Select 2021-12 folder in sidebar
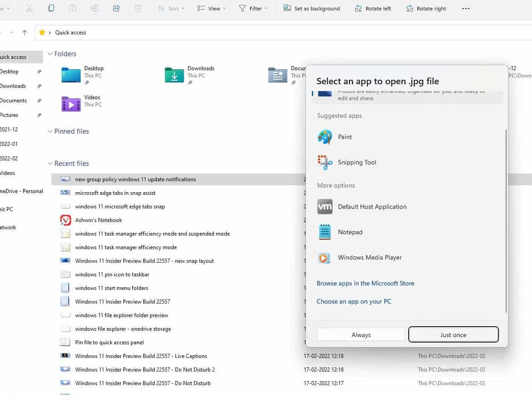The height and width of the screenshot is (396, 532). click(9, 130)
